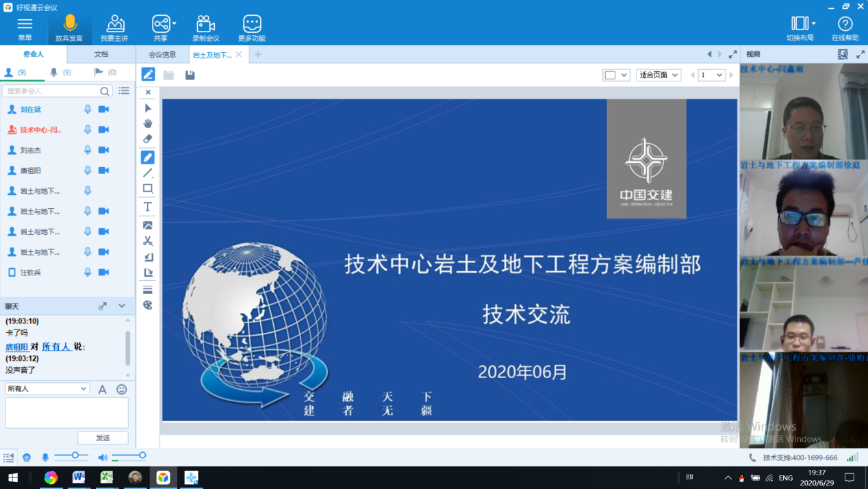Collapse the chat (聊天) panel chevron
Image resolution: width=868 pixels, height=489 pixels.
[122, 306]
